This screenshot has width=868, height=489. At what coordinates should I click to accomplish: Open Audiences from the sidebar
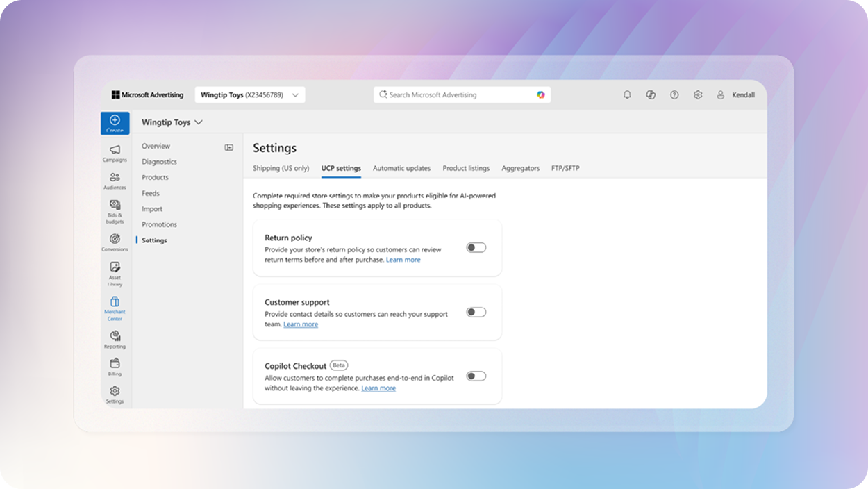115,181
